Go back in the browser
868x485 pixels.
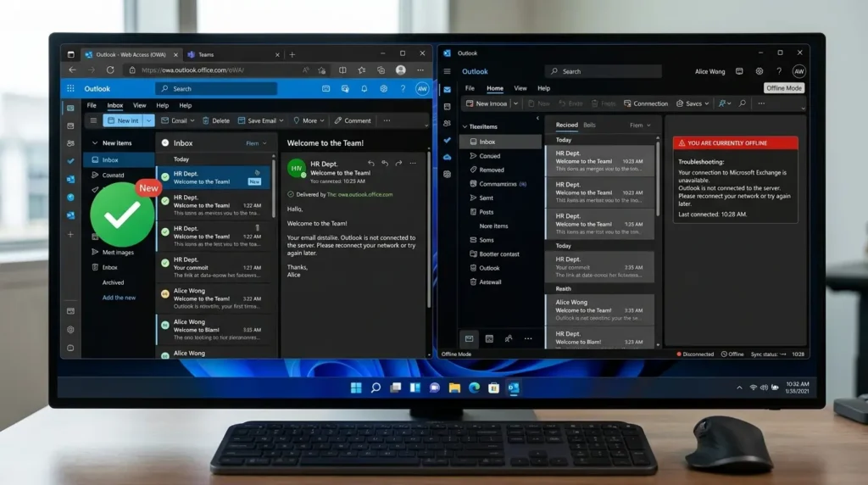click(x=72, y=70)
